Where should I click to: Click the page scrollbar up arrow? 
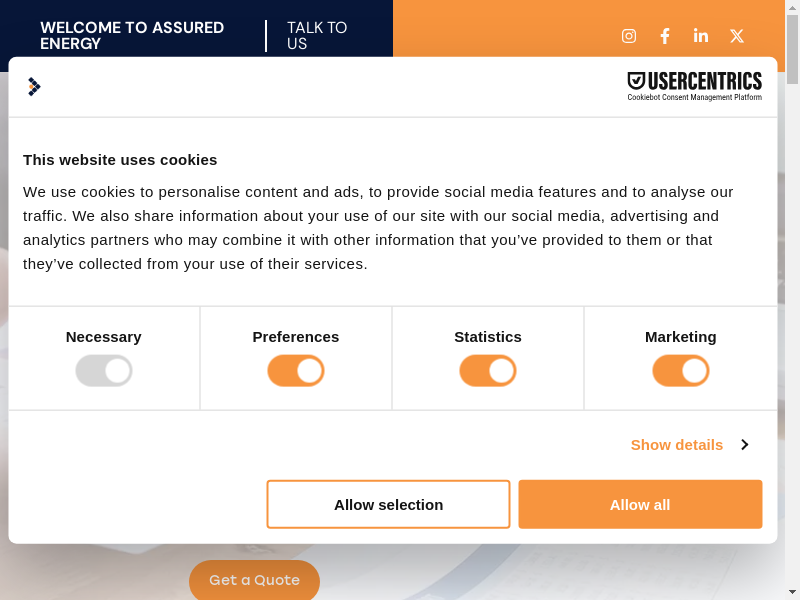pyautogui.click(x=792, y=8)
